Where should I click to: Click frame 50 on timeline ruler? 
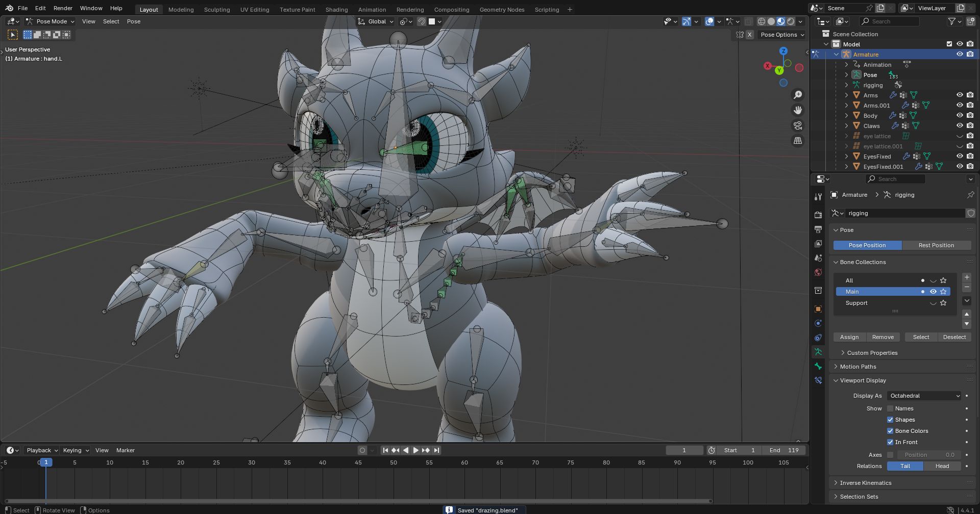(x=394, y=462)
